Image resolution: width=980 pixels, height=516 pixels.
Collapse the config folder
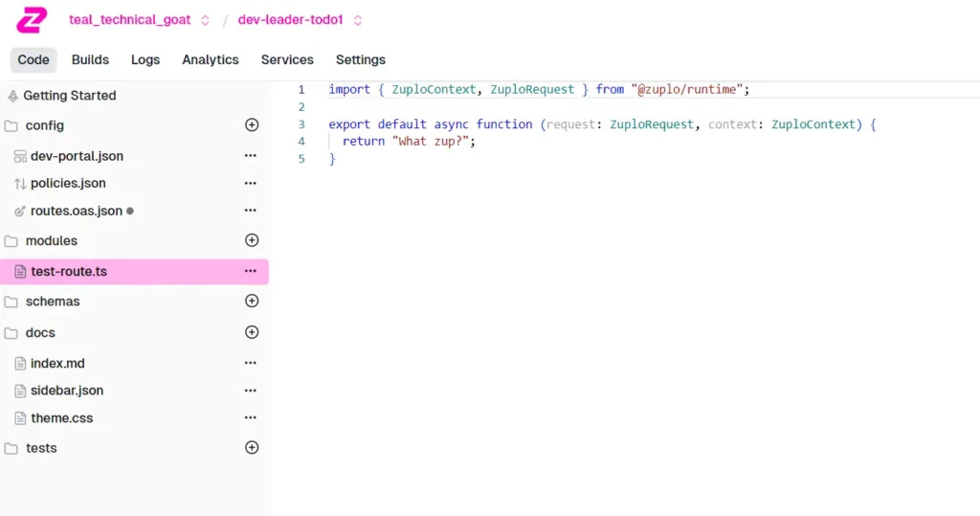44,125
